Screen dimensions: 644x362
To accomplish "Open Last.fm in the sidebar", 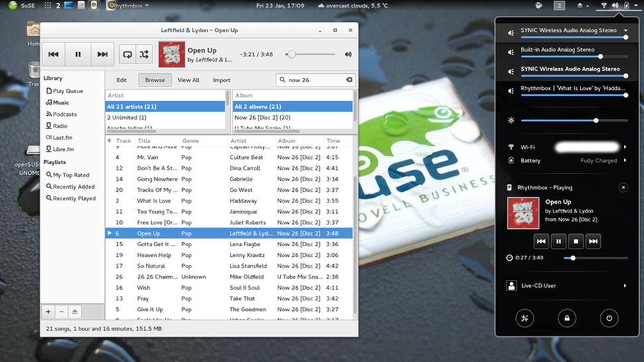I will (x=59, y=138).
